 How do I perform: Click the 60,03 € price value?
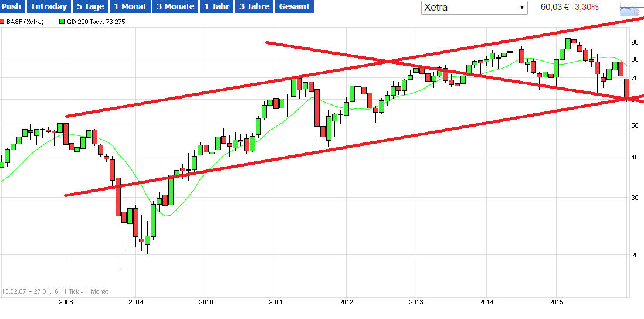click(554, 7)
